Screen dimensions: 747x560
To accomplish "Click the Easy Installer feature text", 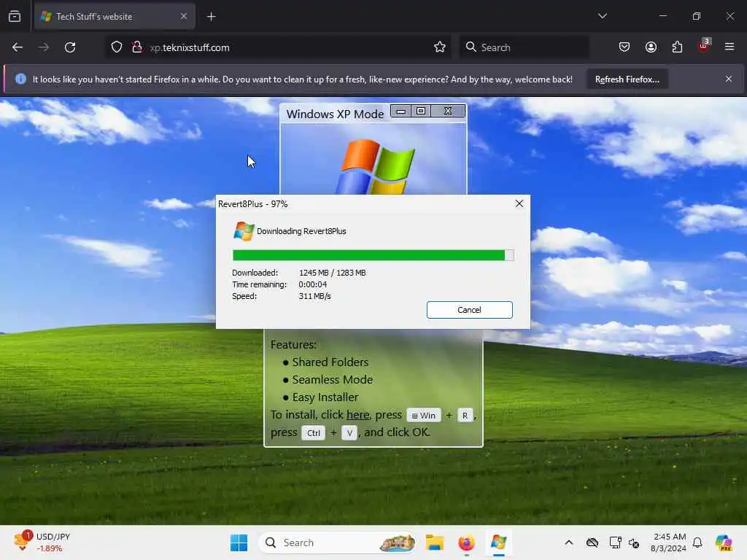I will point(325,397).
